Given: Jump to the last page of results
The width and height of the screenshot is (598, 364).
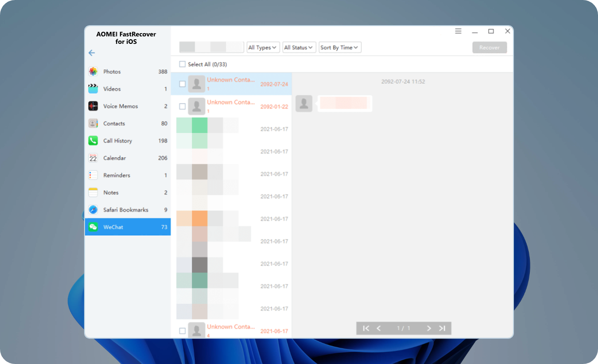Looking at the screenshot, I should tap(442, 328).
